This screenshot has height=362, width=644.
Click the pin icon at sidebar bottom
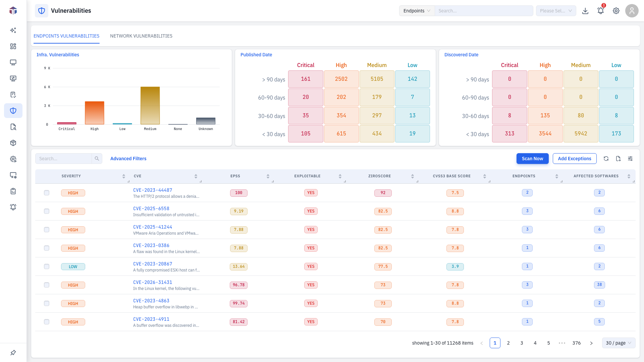[13, 353]
